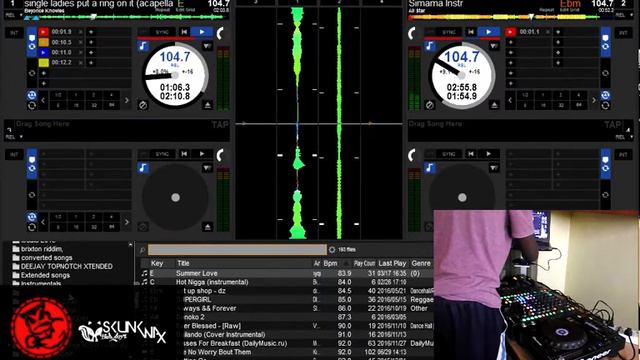640x360 pixels.
Task: Trigger red cue point 00:01.1 on deck 2
Action: [510, 32]
